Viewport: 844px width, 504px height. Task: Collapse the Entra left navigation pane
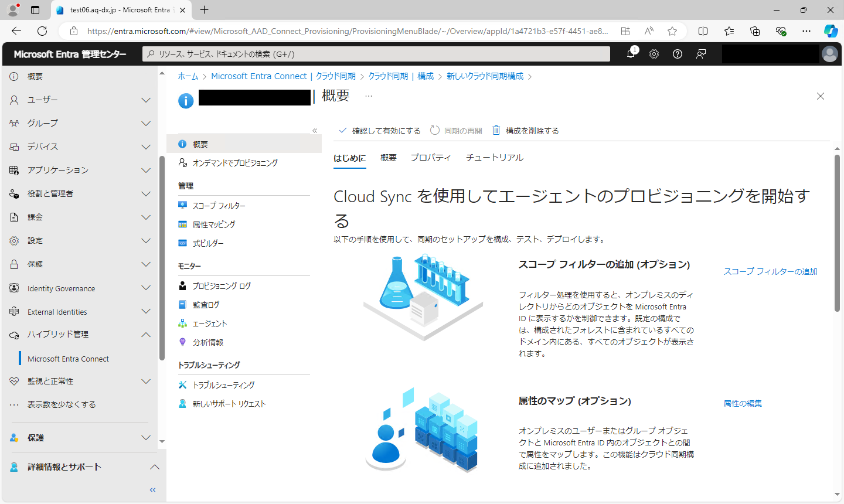point(152,490)
